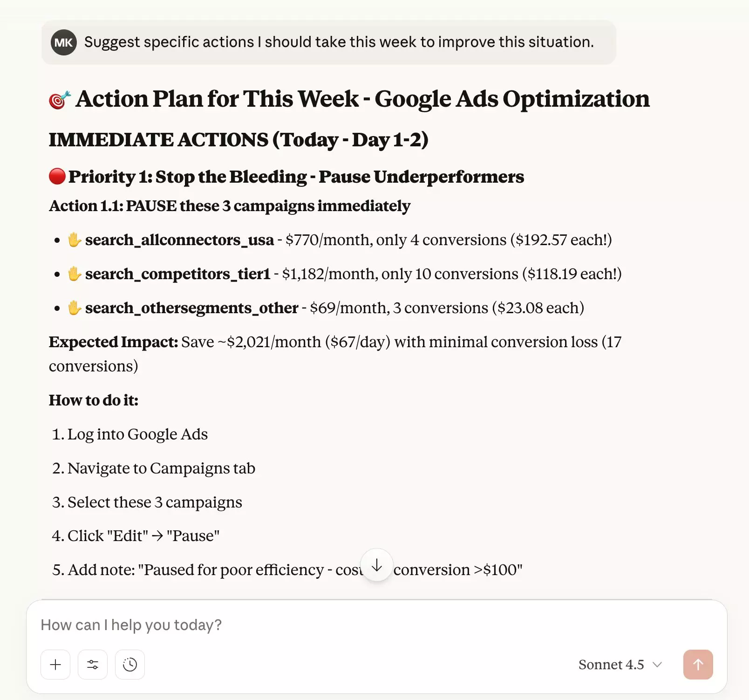Viewport: 749px width, 700px height.
Task: Click the plus attachment button
Action: coord(55,665)
